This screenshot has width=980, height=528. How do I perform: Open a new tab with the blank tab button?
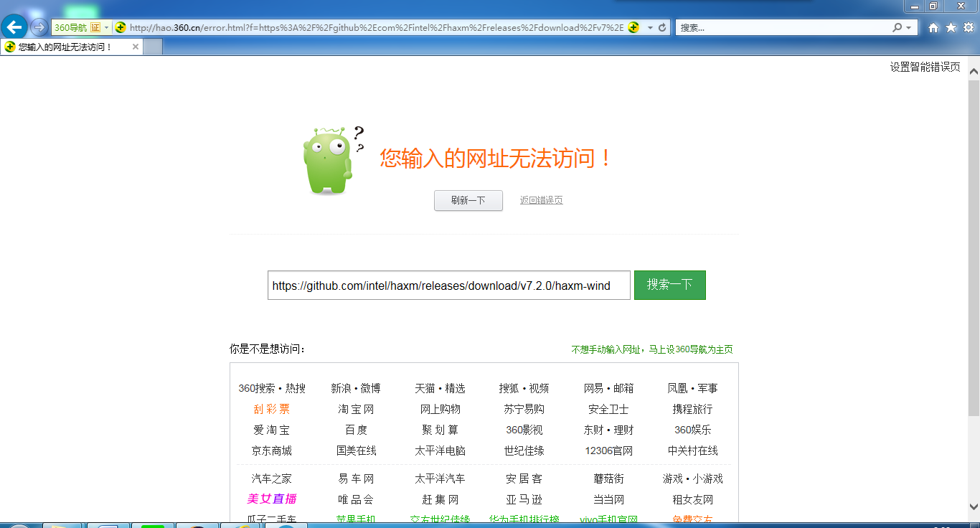[153, 47]
